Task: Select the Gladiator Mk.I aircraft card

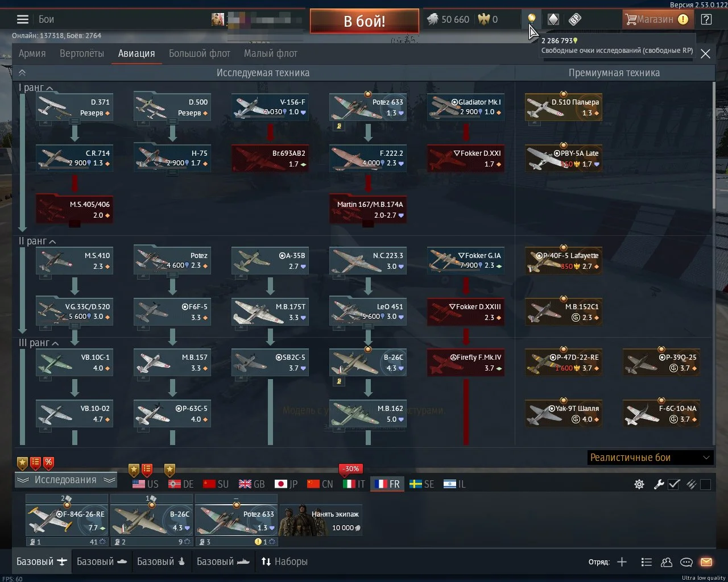Action: (x=466, y=107)
